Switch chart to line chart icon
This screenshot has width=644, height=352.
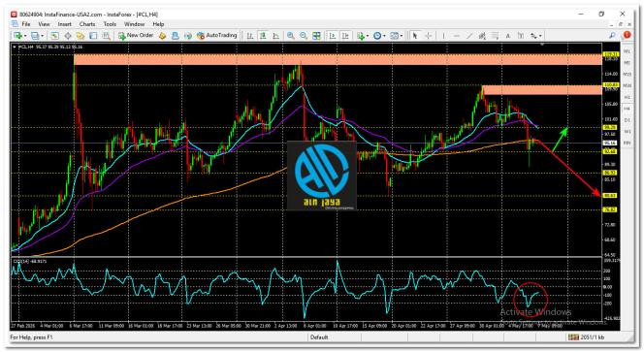(x=275, y=36)
